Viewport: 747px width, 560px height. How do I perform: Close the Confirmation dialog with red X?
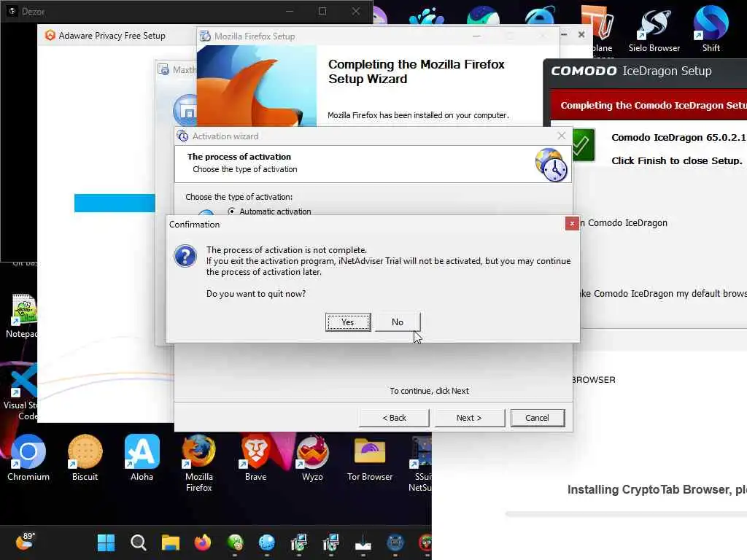click(572, 223)
